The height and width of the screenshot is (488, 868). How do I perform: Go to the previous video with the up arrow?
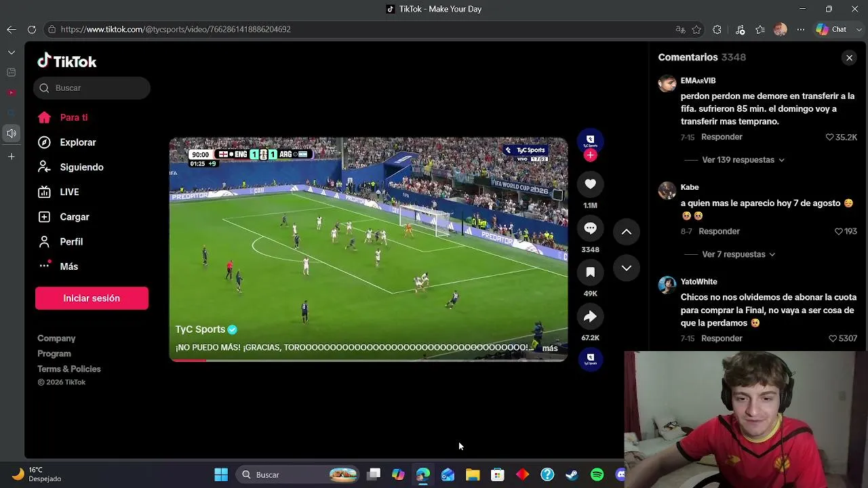[x=627, y=232]
